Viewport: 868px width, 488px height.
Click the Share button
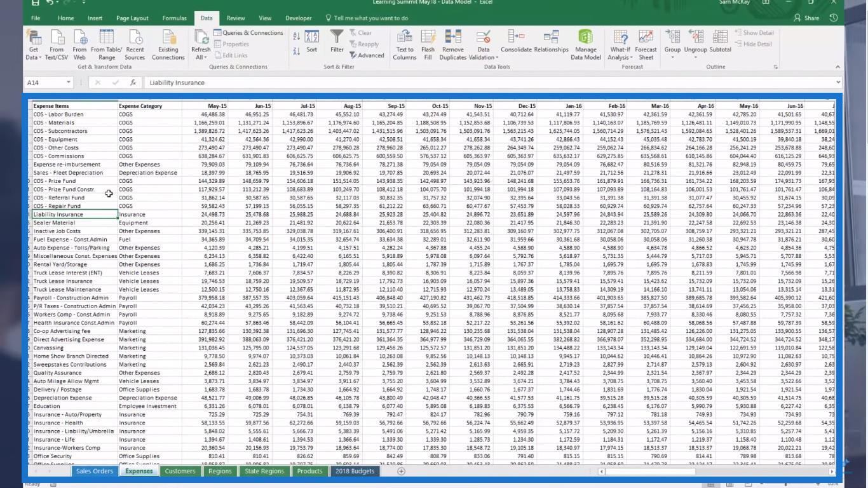(806, 18)
